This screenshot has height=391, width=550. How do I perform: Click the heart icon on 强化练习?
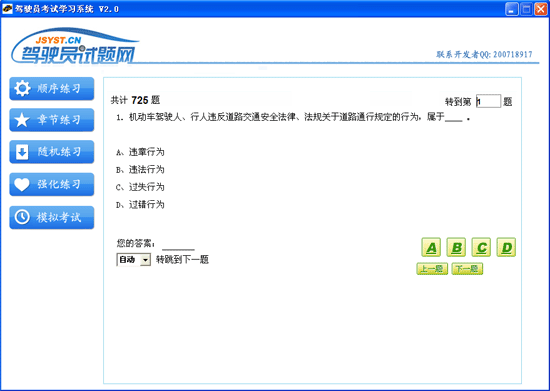pyautogui.click(x=22, y=184)
